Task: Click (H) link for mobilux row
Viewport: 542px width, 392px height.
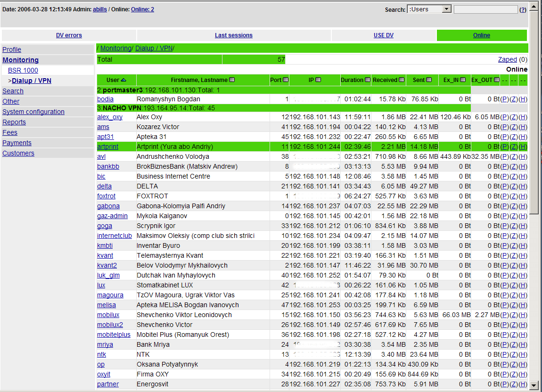Action: [523, 315]
